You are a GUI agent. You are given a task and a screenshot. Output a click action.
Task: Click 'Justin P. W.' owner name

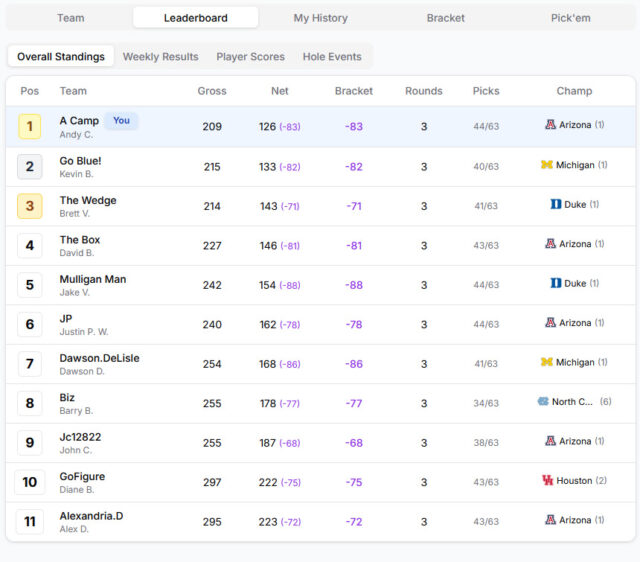pyautogui.click(x=84, y=332)
